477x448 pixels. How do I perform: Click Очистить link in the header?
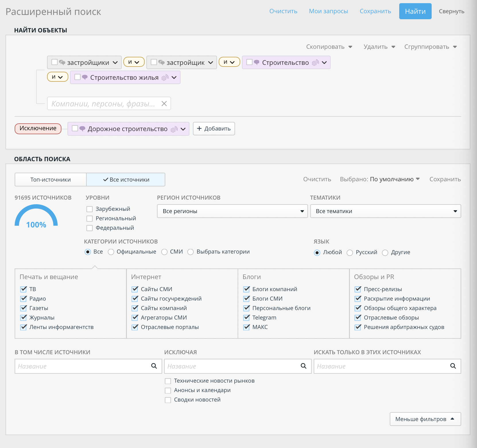283,11
